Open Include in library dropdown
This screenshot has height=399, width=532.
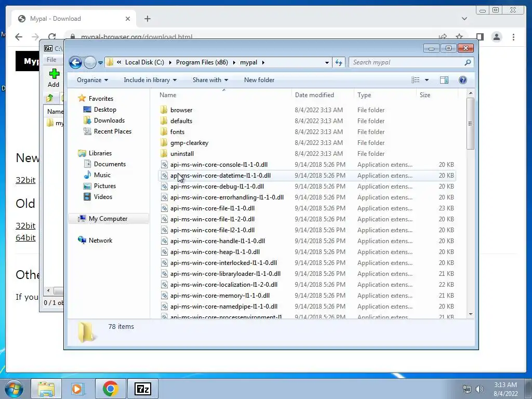(150, 80)
